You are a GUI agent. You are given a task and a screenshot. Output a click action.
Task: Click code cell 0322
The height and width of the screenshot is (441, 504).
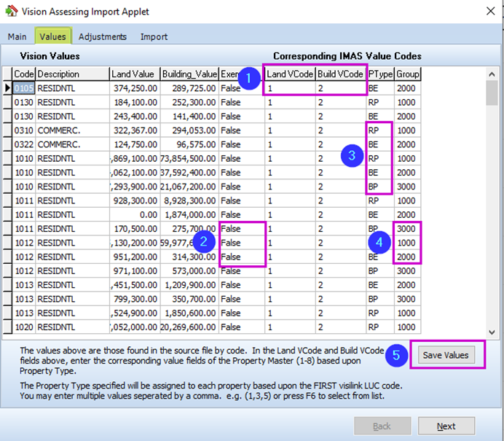pos(24,144)
